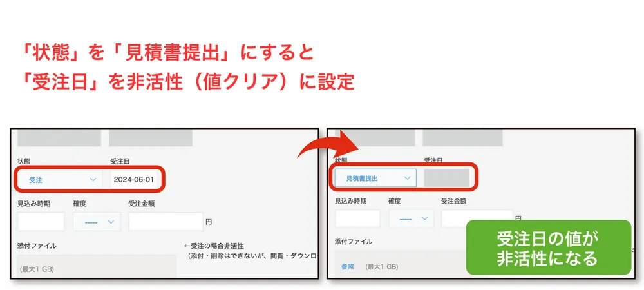This screenshot has width=644, height=290.
Task: Open the 確度 dropdown in right panel
Action: coord(411,218)
